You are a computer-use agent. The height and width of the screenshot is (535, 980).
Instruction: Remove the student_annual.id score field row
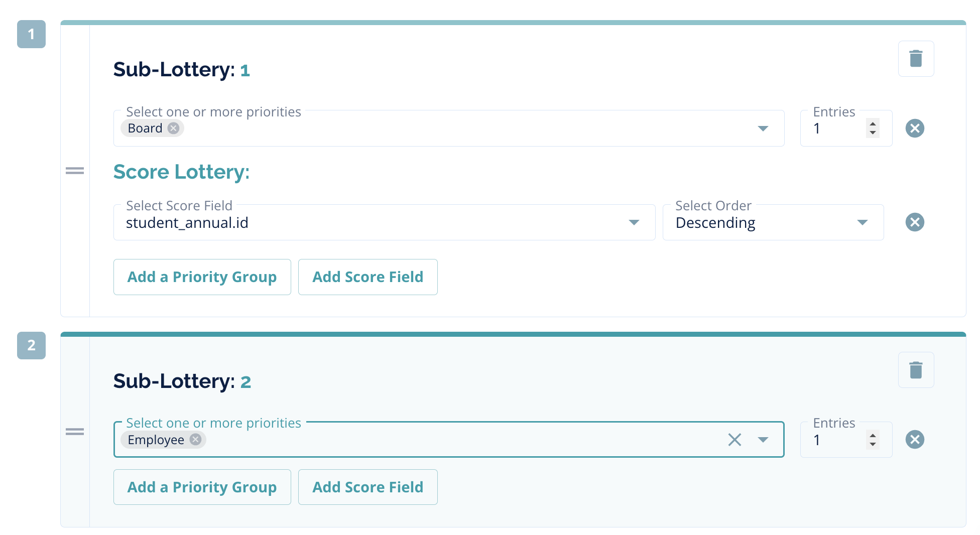click(915, 222)
